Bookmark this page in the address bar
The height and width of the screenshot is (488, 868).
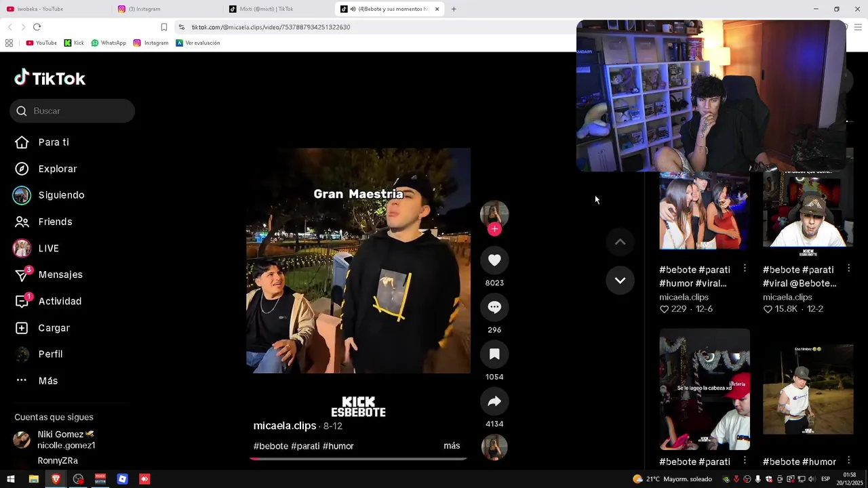pyautogui.click(x=164, y=27)
